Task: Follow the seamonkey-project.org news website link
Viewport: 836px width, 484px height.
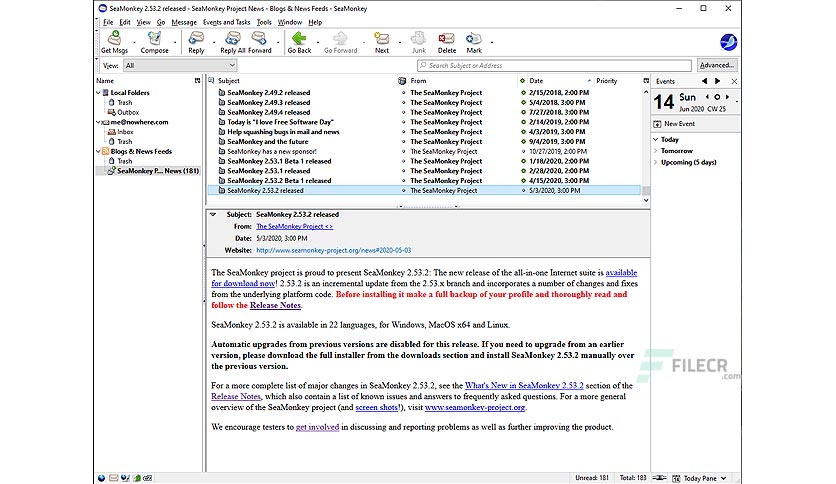Action: pyautogui.click(x=333, y=250)
